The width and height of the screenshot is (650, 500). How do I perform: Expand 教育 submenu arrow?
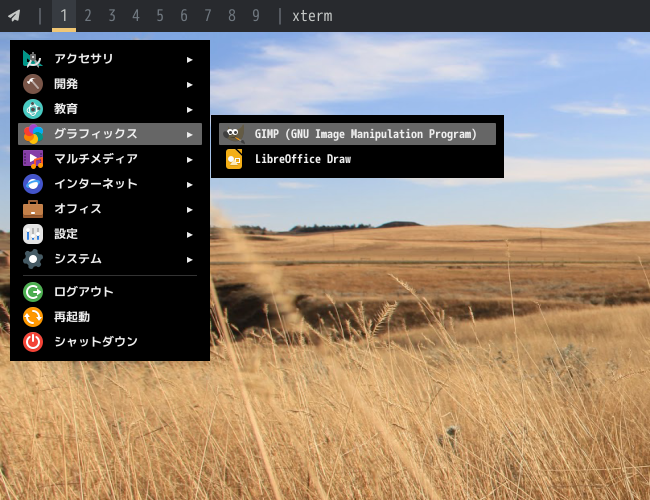click(x=189, y=110)
